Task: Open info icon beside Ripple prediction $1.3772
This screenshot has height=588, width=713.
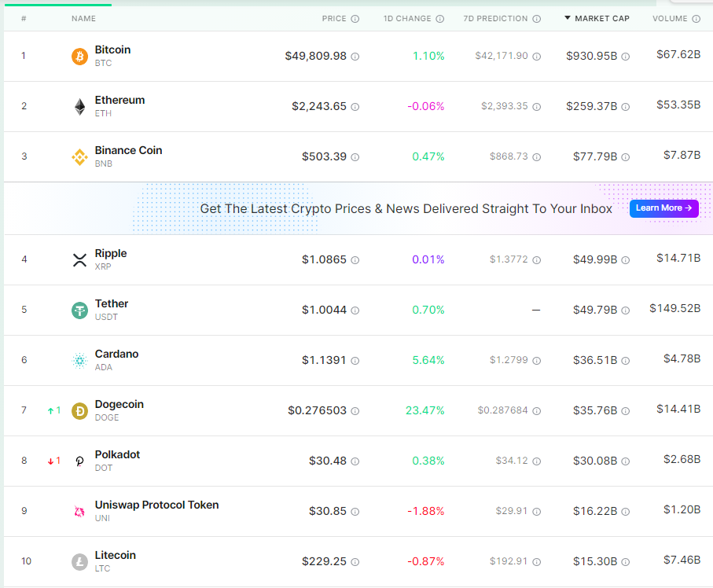Action: (x=537, y=260)
